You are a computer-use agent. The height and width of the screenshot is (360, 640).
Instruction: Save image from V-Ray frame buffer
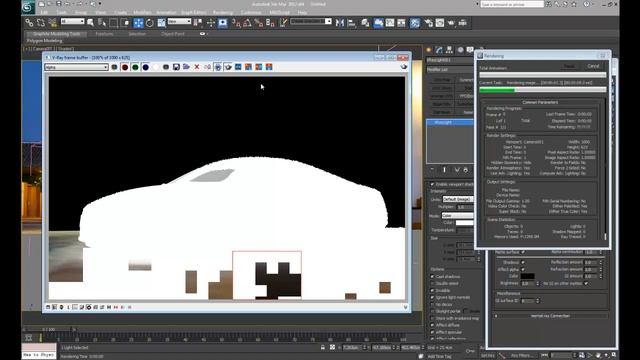coord(176,67)
